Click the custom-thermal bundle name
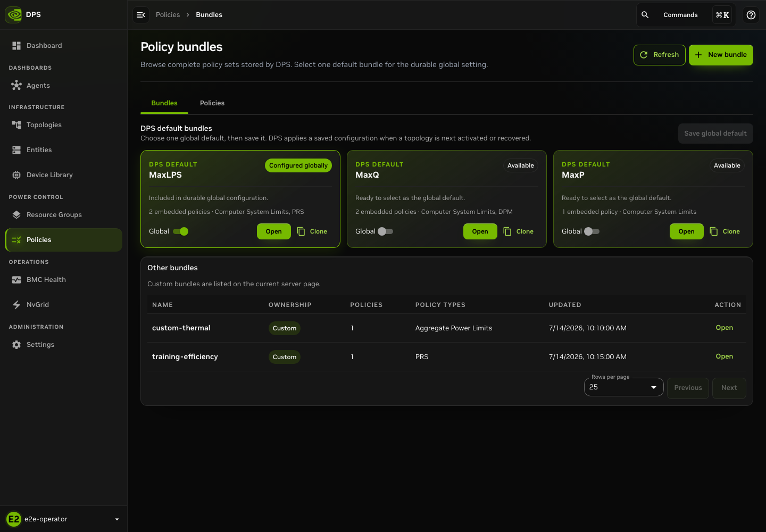This screenshot has width=766, height=532. pos(181,328)
